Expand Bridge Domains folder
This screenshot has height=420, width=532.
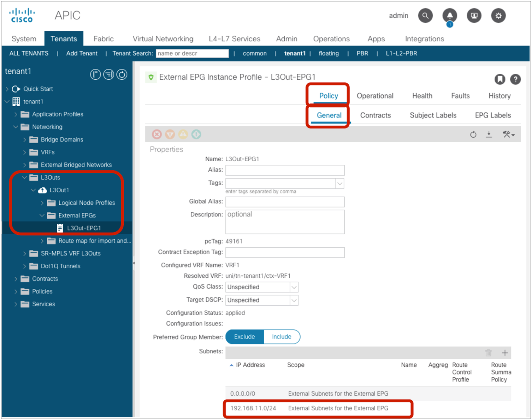pyautogui.click(x=24, y=140)
